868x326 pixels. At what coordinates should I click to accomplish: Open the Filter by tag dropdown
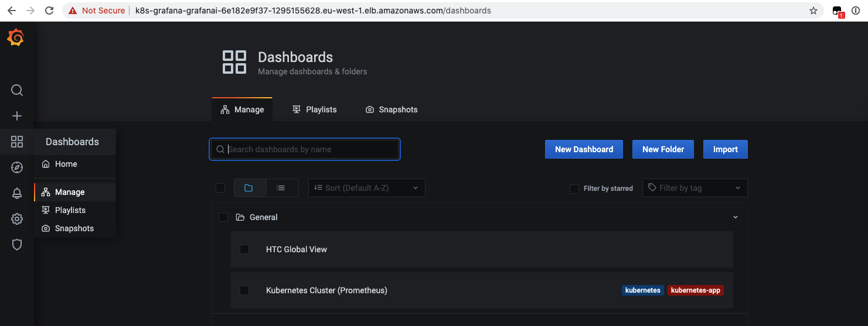pos(695,188)
